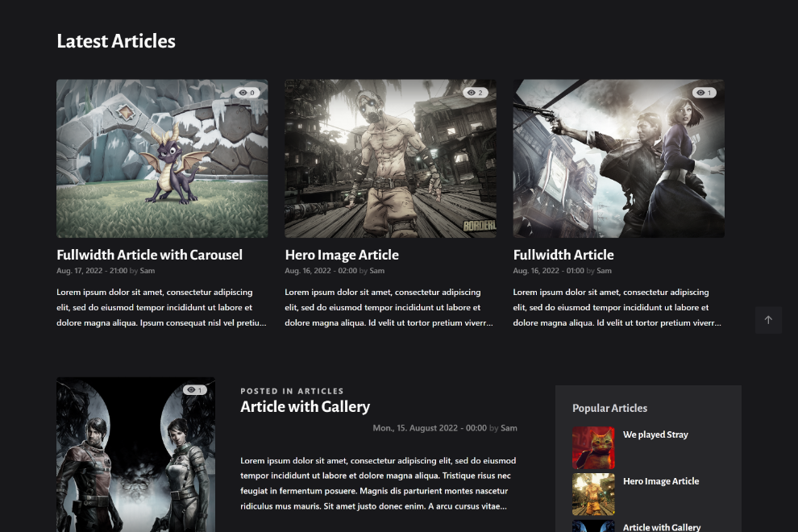Viewport: 798px width, 532px height.
Task: Open Hero Image Article in Popular Articles
Action: click(x=661, y=481)
